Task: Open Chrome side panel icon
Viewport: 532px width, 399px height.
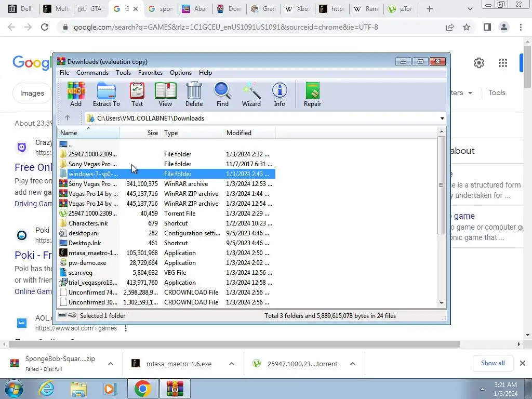Action: tap(487, 27)
